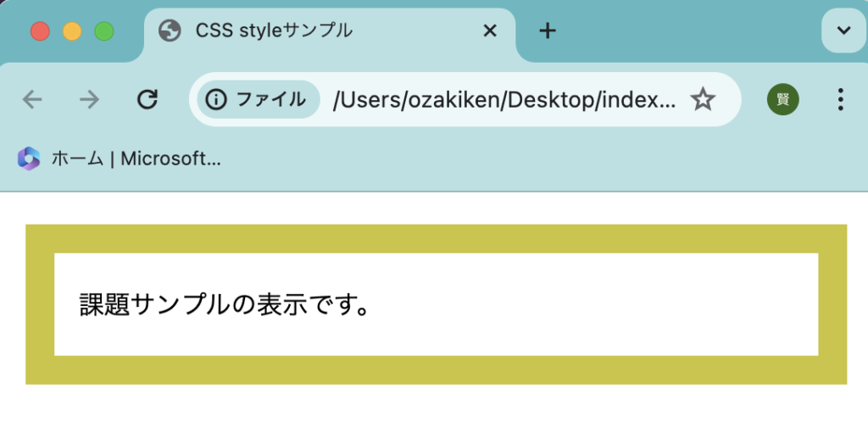Viewport: 868px width, 423px height.
Task: Open the ホーム | Microsoft bookmark
Action: [136, 158]
